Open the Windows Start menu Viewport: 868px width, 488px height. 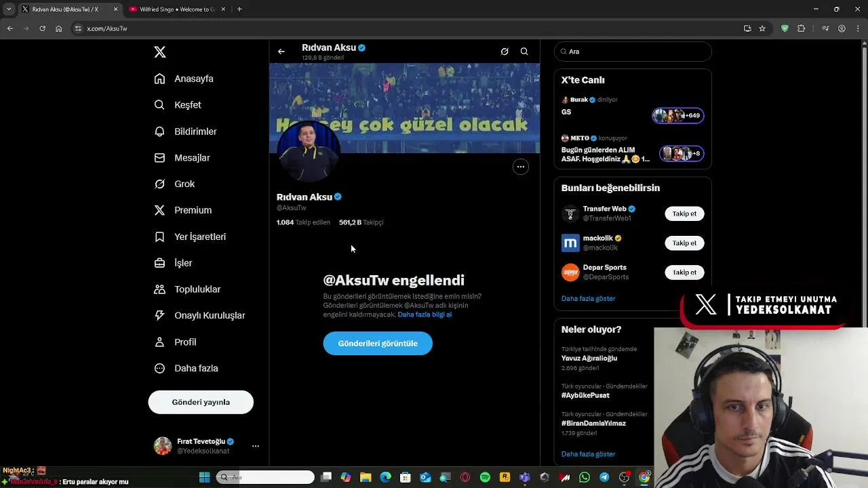[204, 477]
